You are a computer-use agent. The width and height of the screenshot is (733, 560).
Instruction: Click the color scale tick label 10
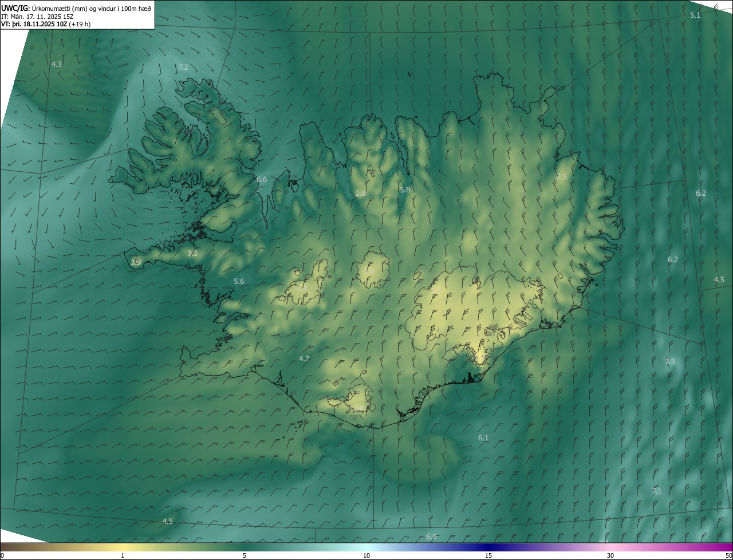point(366,556)
